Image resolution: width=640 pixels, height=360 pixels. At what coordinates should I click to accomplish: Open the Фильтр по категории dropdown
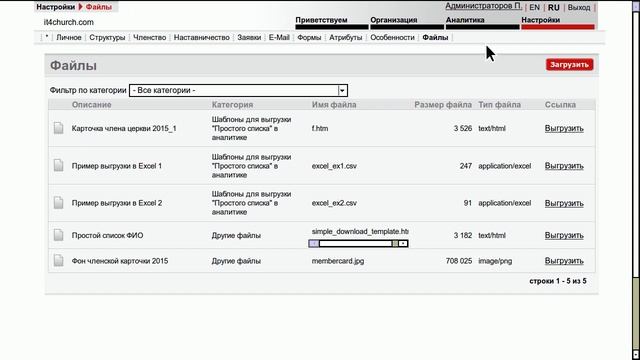[238, 90]
